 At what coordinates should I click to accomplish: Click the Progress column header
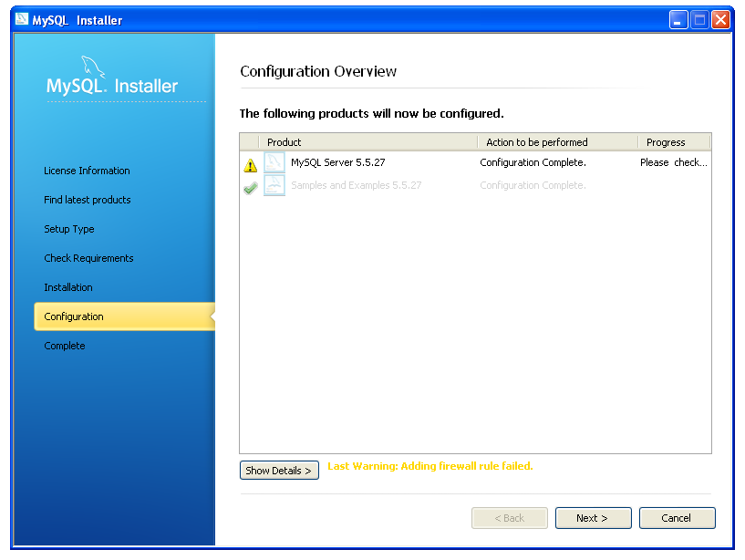point(674,142)
